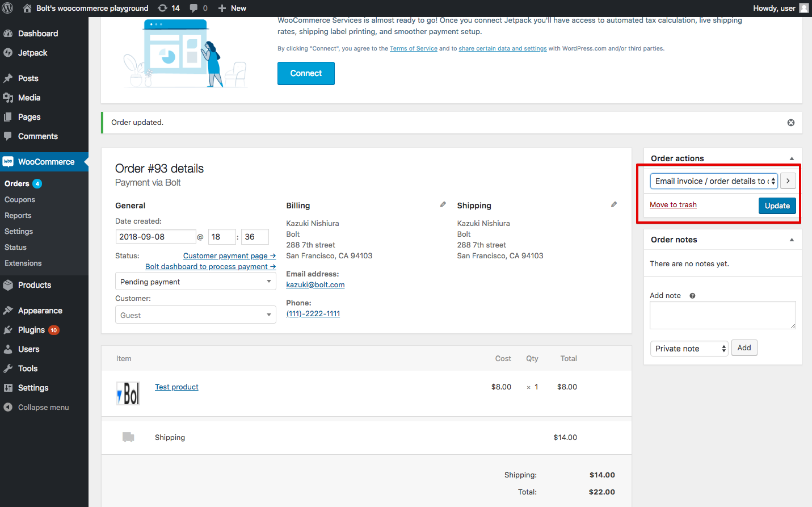Image resolution: width=812 pixels, height=507 pixels.
Task: Click the Jetpack icon in sidebar
Action: coord(8,53)
